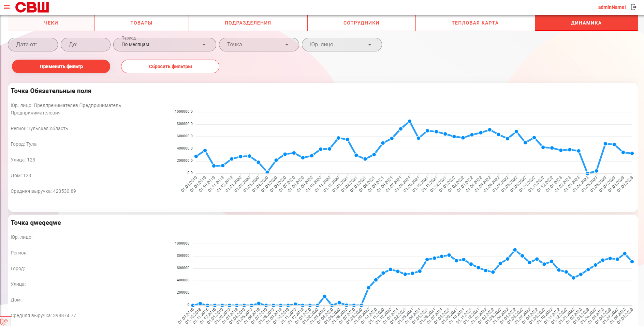
Task: Go to the ПОДРАЗДЕЛЕНИЯ tab
Action: 248,23
